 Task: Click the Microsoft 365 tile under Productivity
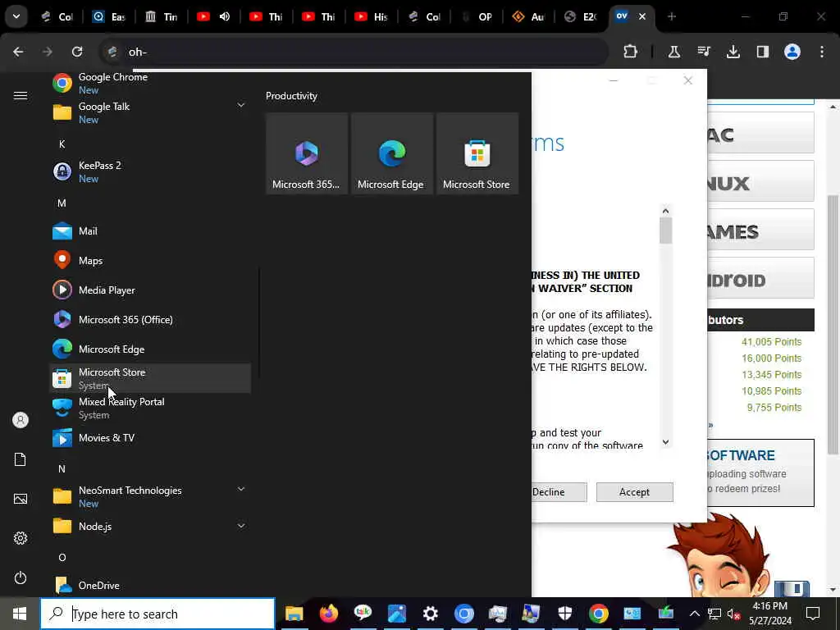[307, 153]
